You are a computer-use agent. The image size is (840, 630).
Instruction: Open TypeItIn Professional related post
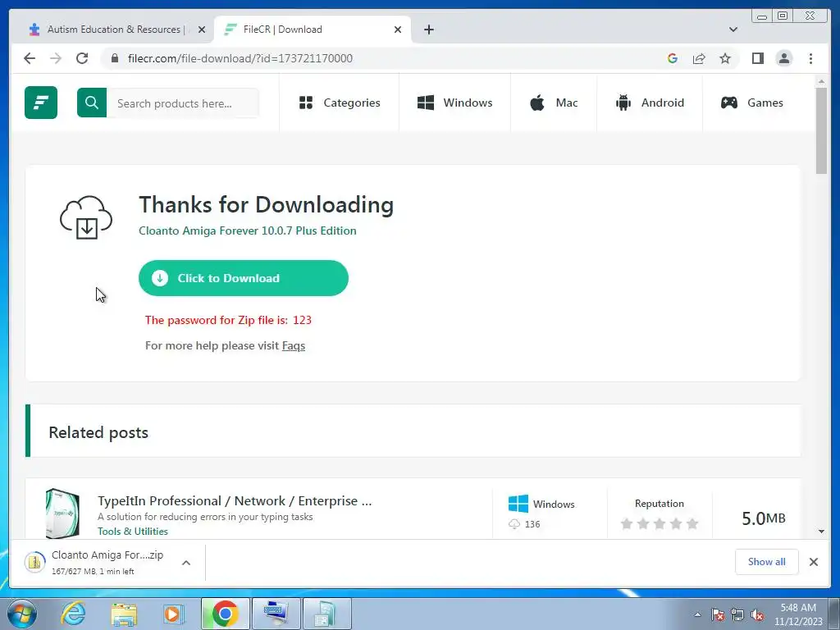(x=235, y=501)
